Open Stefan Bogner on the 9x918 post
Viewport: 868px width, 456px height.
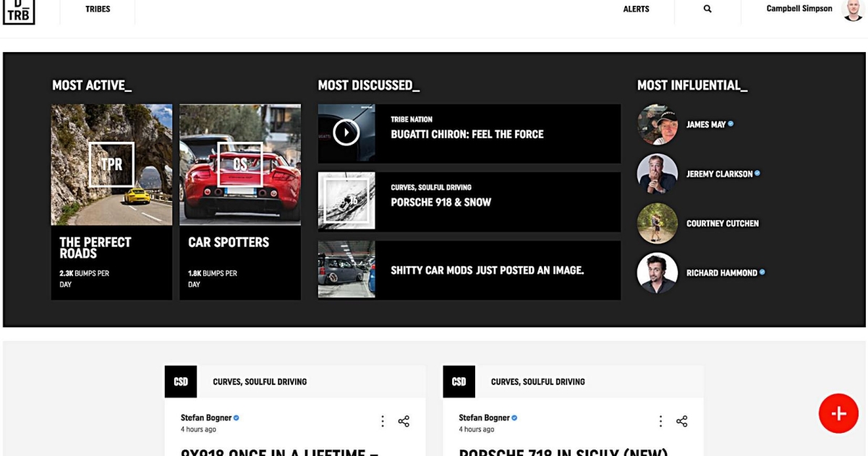tap(206, 418)
